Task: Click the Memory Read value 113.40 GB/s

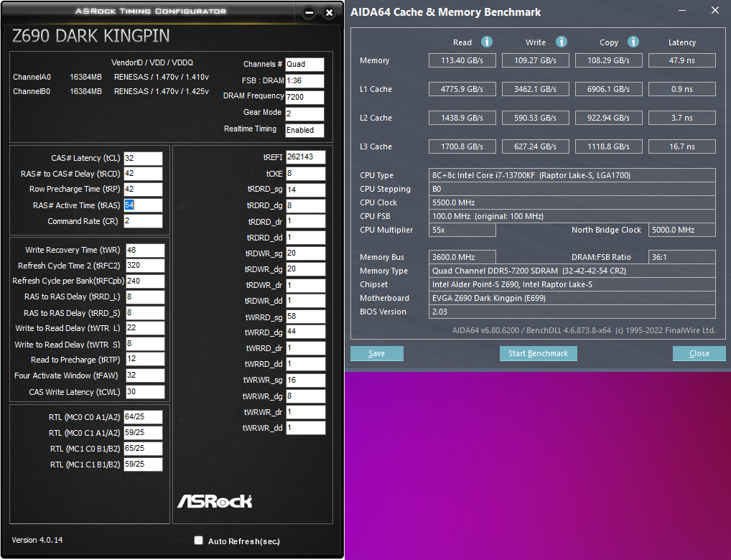Action: click(462, 60)
